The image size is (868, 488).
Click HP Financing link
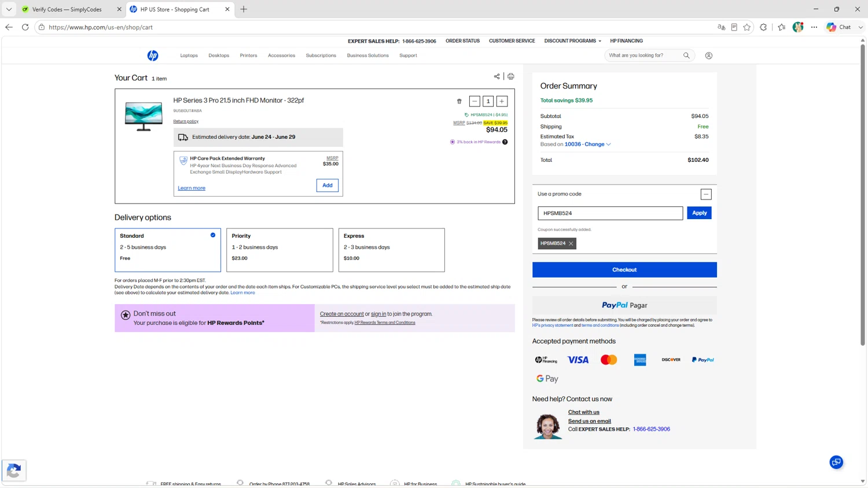(x=626, y=41)
